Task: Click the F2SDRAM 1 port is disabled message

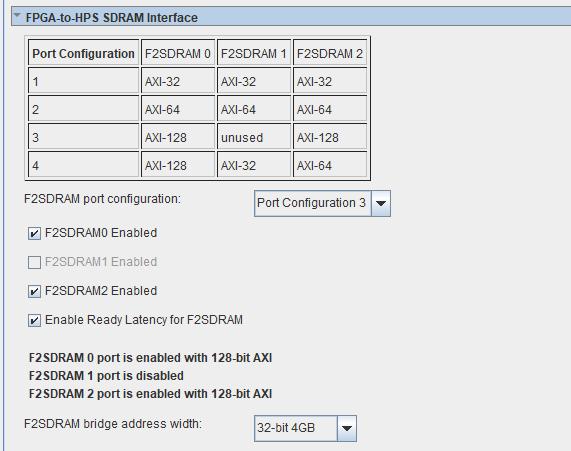Action: (106, 376)
